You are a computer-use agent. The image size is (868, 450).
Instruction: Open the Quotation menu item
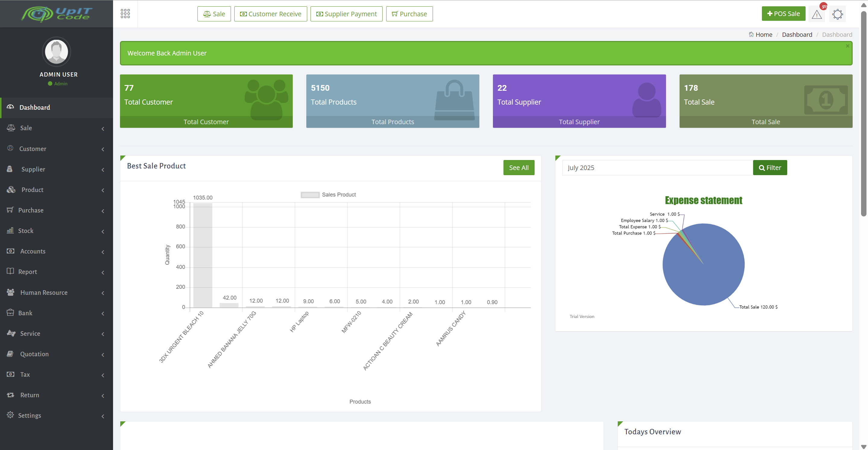(34, 354)
